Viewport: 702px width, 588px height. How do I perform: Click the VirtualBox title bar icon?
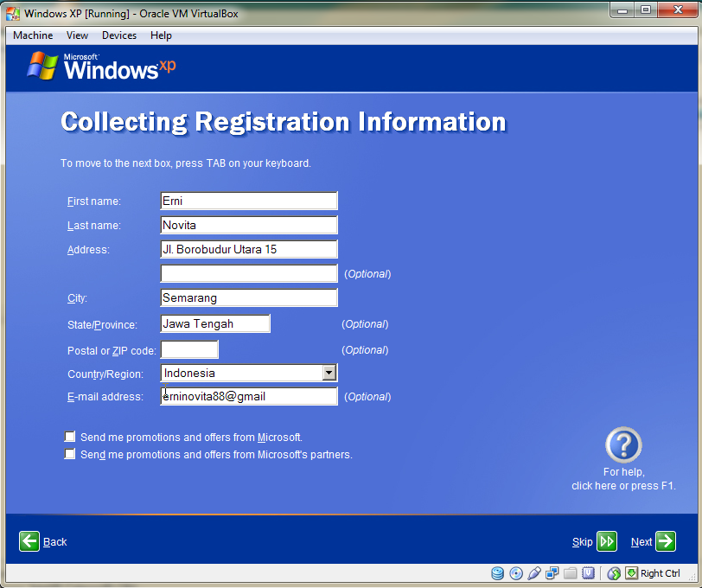[x=13, y=14]
